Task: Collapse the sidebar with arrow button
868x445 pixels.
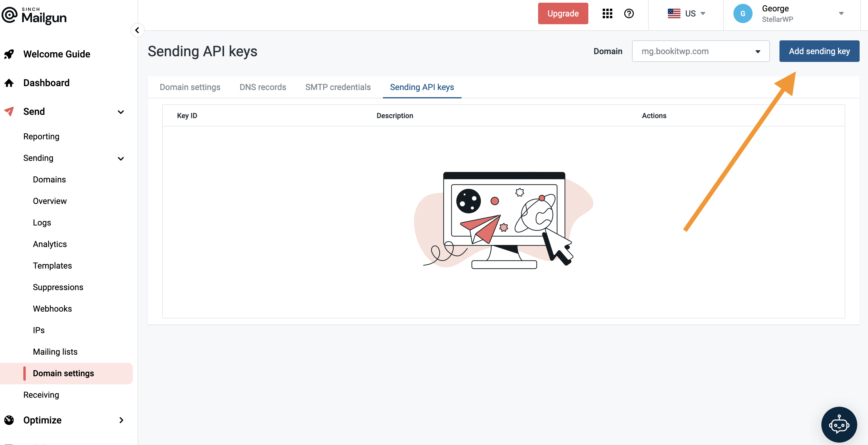Action: pyautogui.click(x=137, y=30)
